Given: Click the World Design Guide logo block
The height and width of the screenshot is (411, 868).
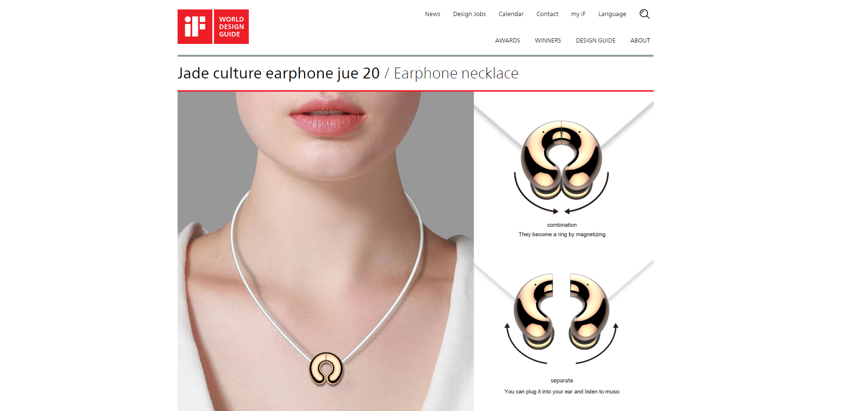Looking at the screenshot, I should click(231, 26).
